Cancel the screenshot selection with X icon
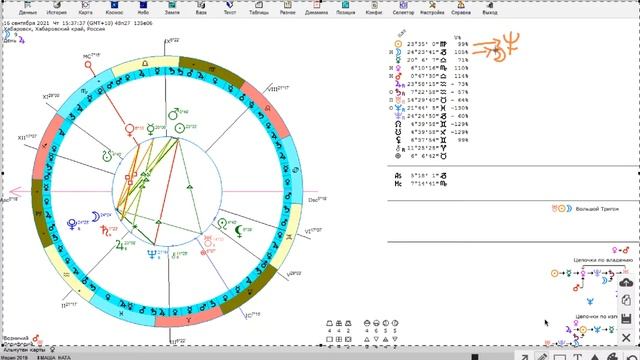 (x=626, y=338)
